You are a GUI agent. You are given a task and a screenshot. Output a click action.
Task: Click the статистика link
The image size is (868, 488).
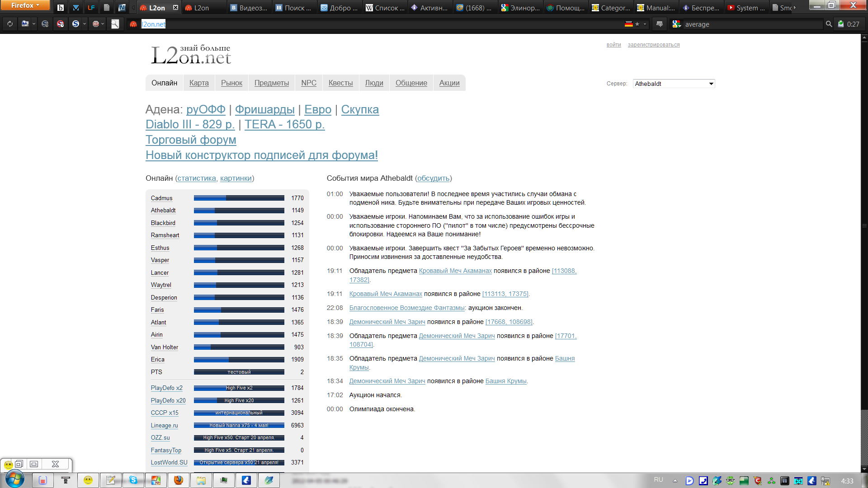pos(197,178)
